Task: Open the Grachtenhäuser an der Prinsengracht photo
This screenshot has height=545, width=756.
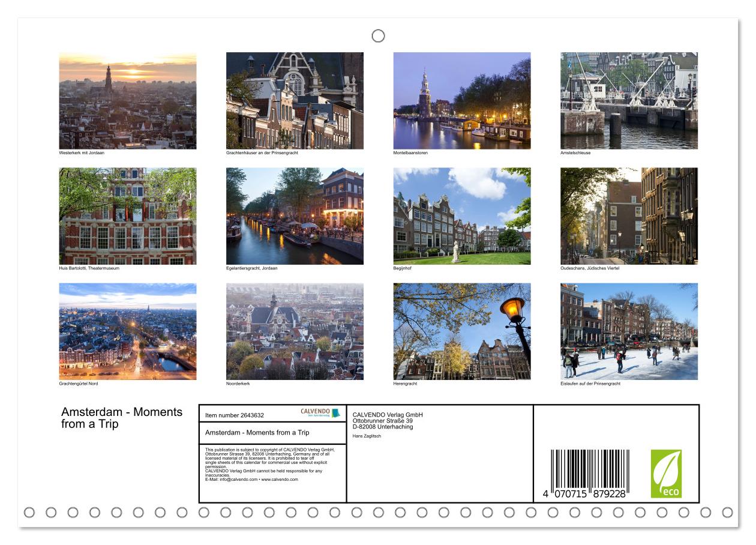Action: [295, 101]
